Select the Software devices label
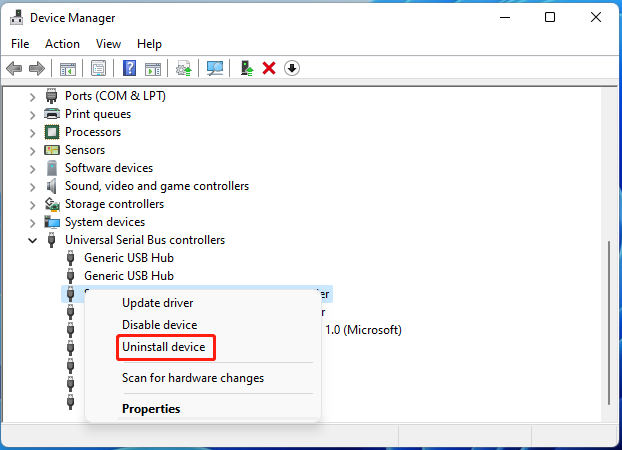Screen dimensions: 622x450 (109, 168)
